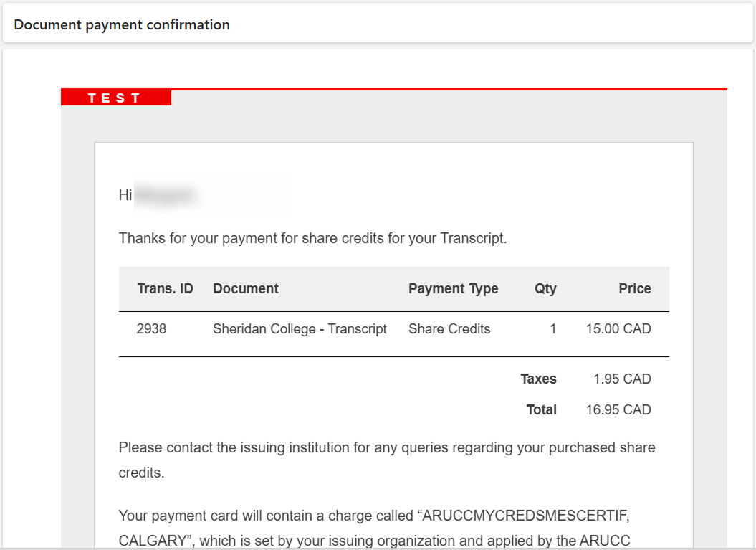Click the Qty column header

pyautogui.click(x=545, y=288)
